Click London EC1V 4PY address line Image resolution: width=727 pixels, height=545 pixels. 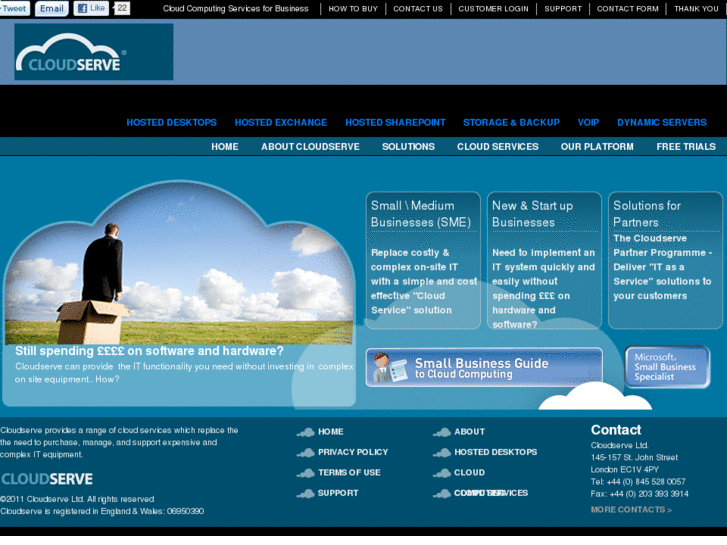coord(625,470)
